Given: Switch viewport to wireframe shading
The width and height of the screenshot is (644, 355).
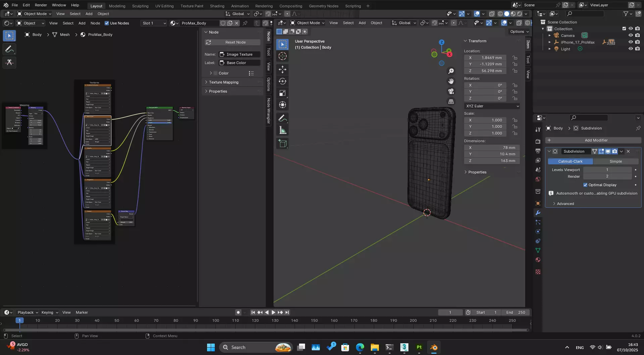Looking at the screenshot, I should (500, 14).
